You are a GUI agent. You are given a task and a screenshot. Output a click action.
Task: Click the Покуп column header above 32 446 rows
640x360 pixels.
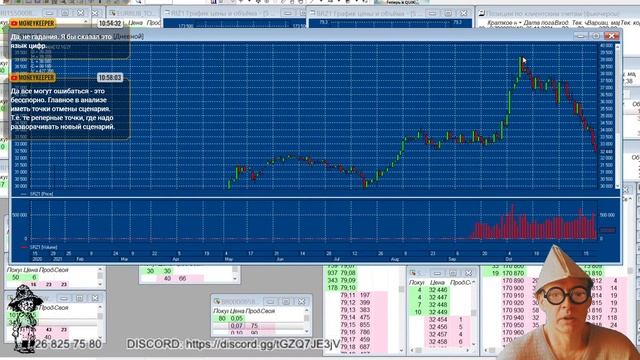click(x=417, y=282)
